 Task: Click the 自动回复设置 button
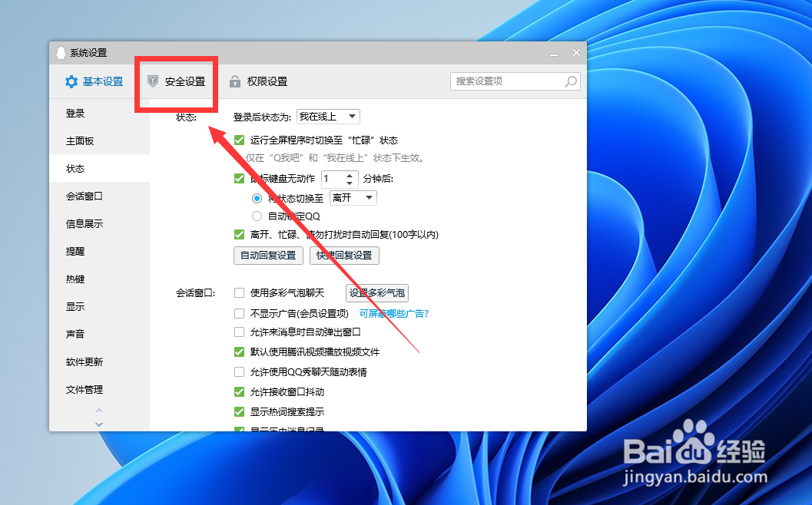click(x=267, y=255)
